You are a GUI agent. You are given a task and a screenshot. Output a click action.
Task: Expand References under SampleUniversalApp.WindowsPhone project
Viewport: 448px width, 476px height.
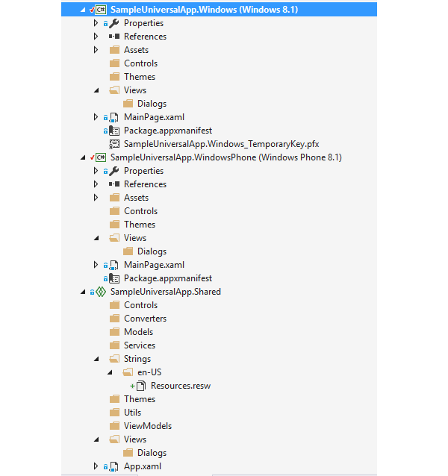[96, 184]
